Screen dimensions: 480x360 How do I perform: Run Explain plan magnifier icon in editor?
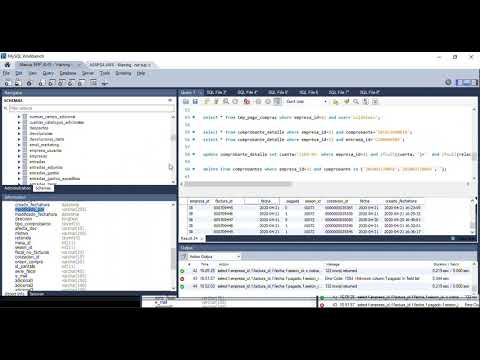(226, 101)
